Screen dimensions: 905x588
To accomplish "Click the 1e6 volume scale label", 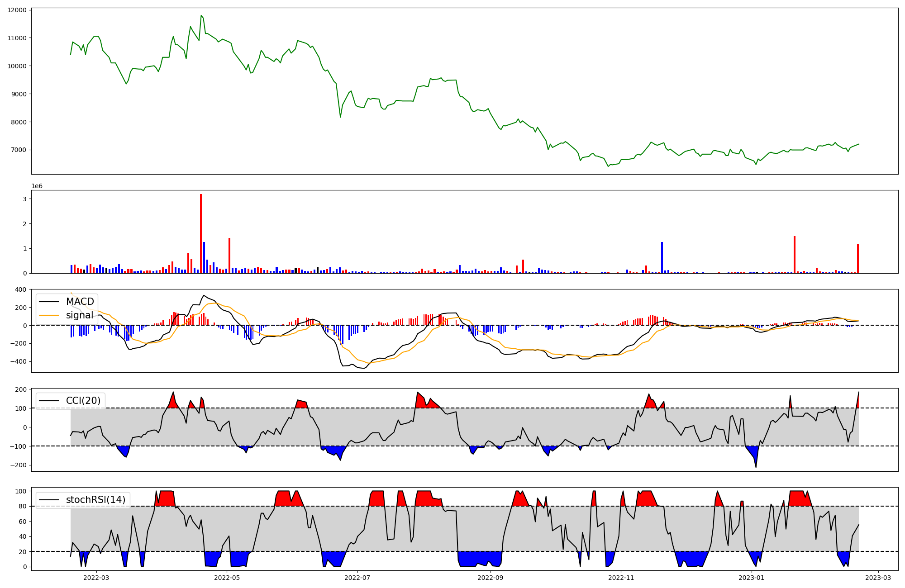I will tap(37, 186).
